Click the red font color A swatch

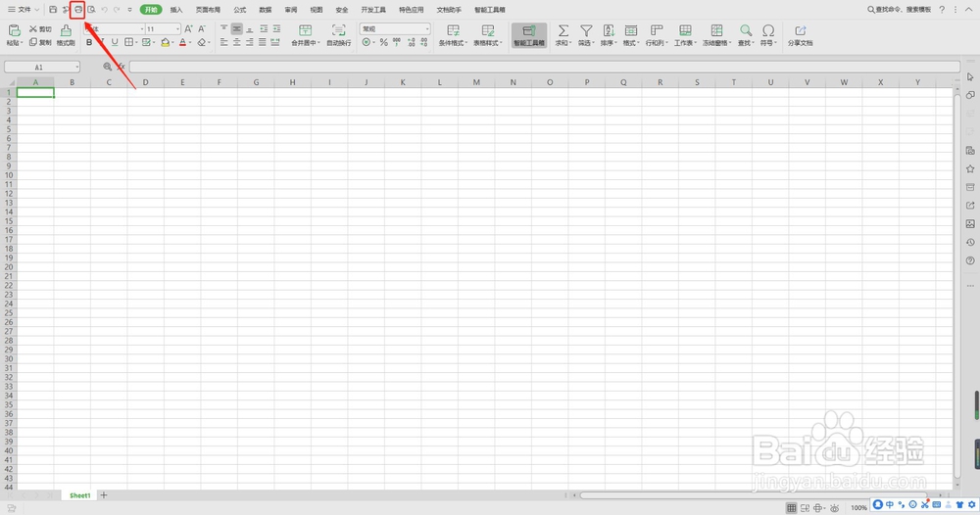click(x=182, y=42)
